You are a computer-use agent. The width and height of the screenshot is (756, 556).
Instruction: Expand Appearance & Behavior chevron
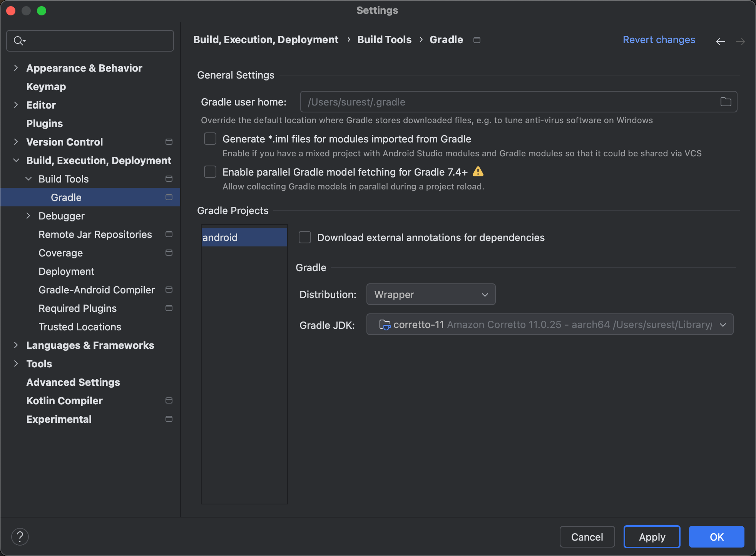[16, 68]
